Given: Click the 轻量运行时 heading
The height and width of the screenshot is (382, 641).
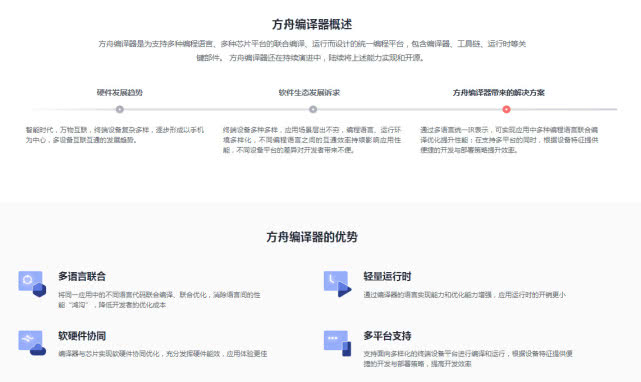Looking at the screenshot, I should pos(387,276).
